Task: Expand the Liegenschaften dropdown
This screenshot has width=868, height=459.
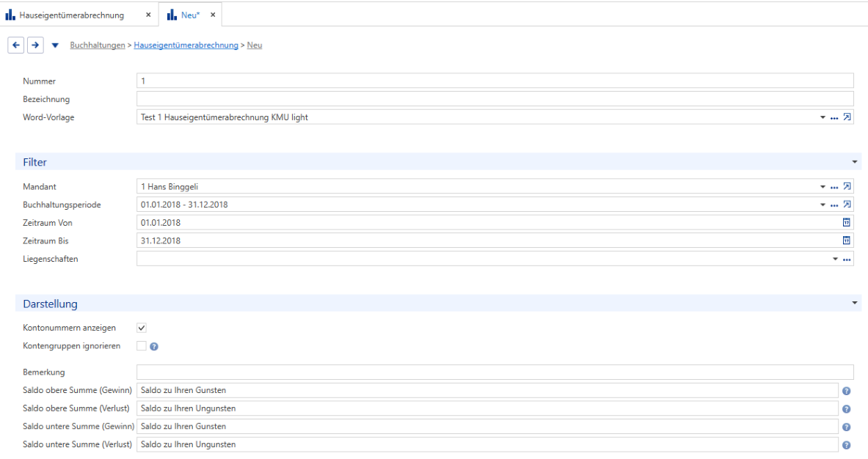Action: pos(835,259)
